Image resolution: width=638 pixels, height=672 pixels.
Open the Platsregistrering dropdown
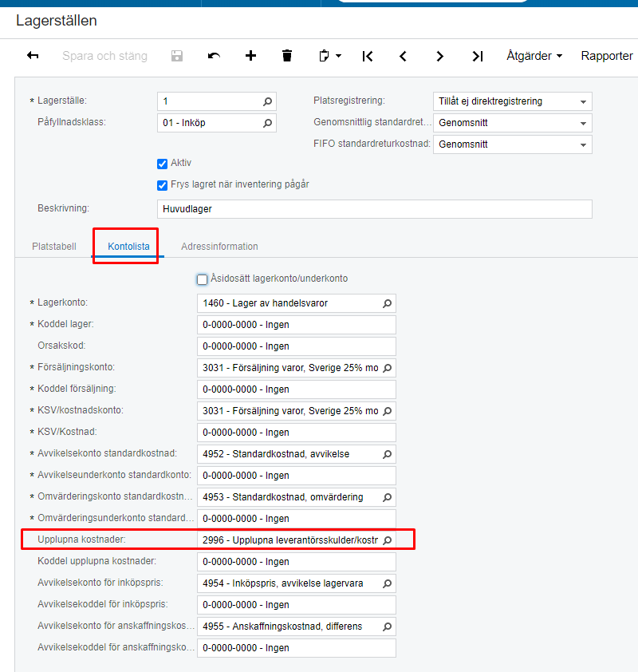pyautogui.click(x=583, y=101)
